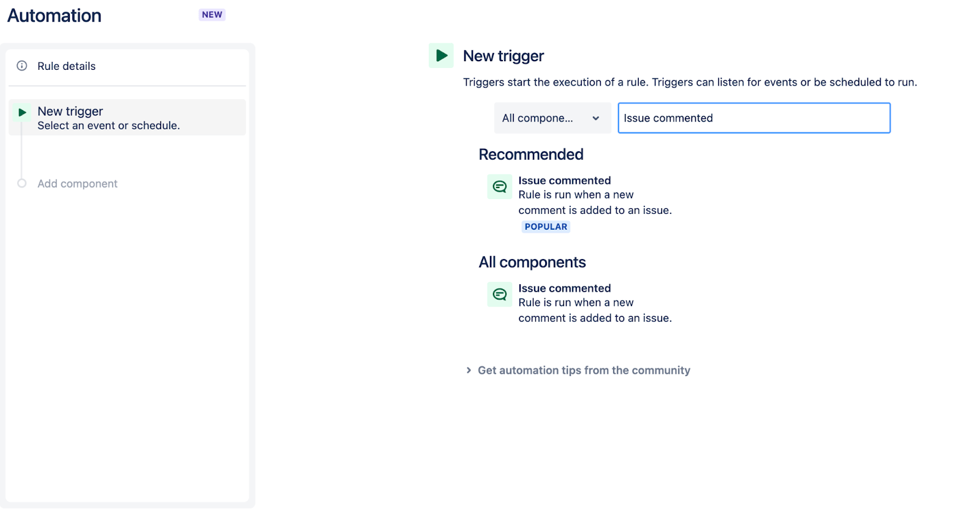Click Add component text in sidebar
This screenshot has height=525, width=980.
(77, 184)
